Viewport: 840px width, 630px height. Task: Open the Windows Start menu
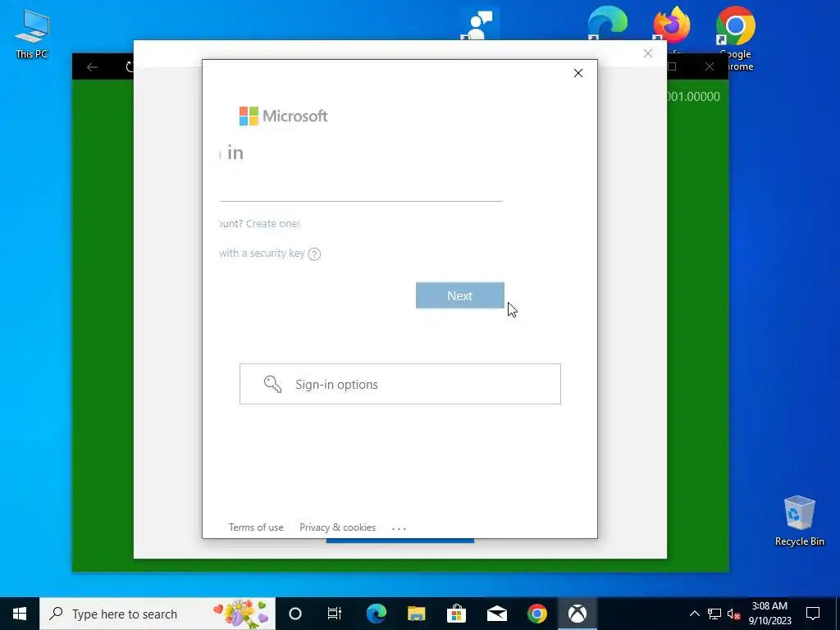click(x=20, y=614)
